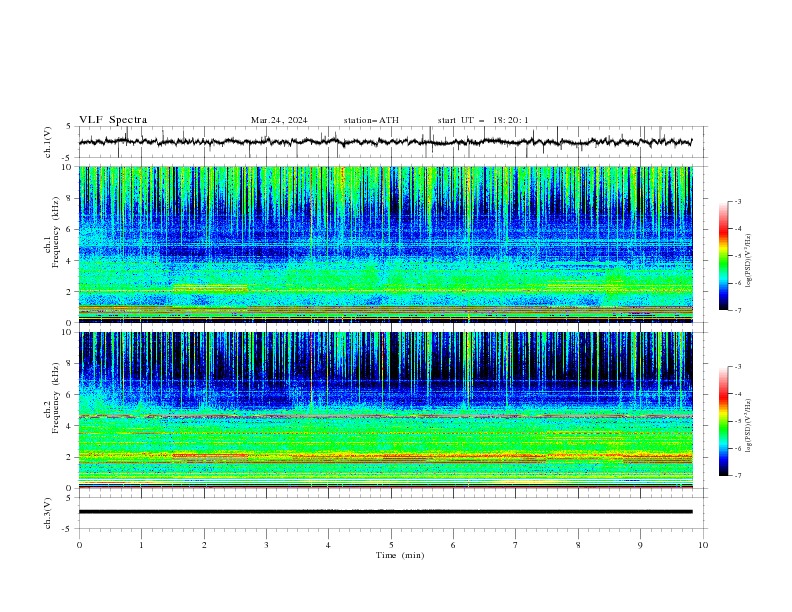Click the "VLF Spectra" title text
Viewport: 792px width, 612px height.
click(x=113, y=120)
